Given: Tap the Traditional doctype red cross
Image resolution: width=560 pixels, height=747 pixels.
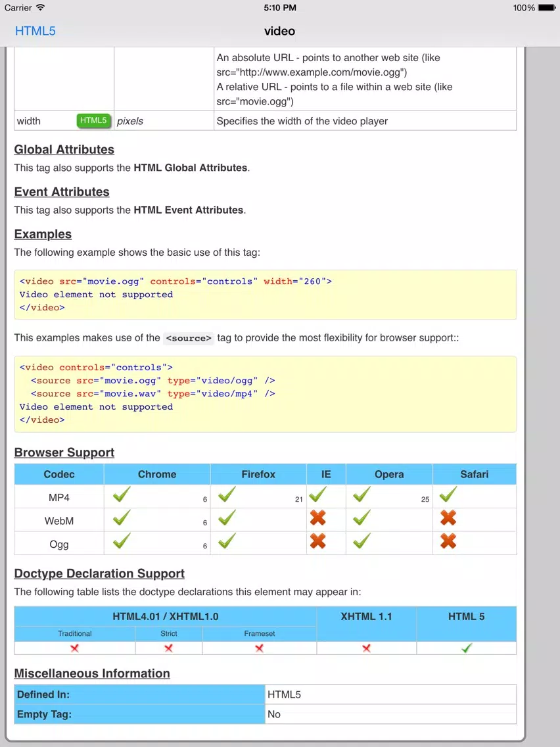Looking at the screenshot, I should [75, 648].
